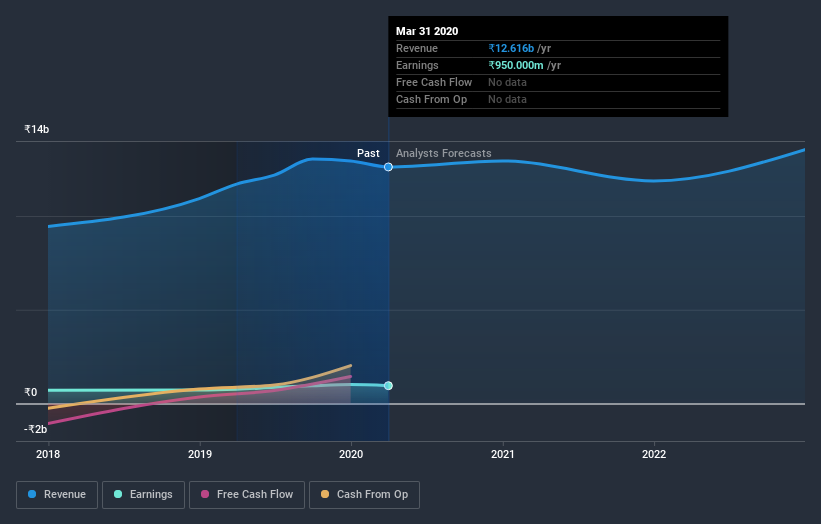Click the ₹950.000m earnings value in tooltip
This screenshot has height=524, width=821.
click(516, 65)
